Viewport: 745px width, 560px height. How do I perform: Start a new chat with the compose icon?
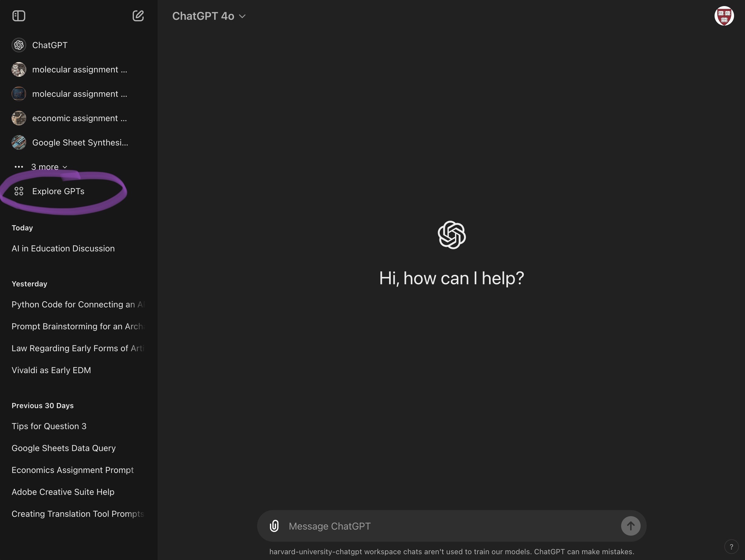(138, 16)
